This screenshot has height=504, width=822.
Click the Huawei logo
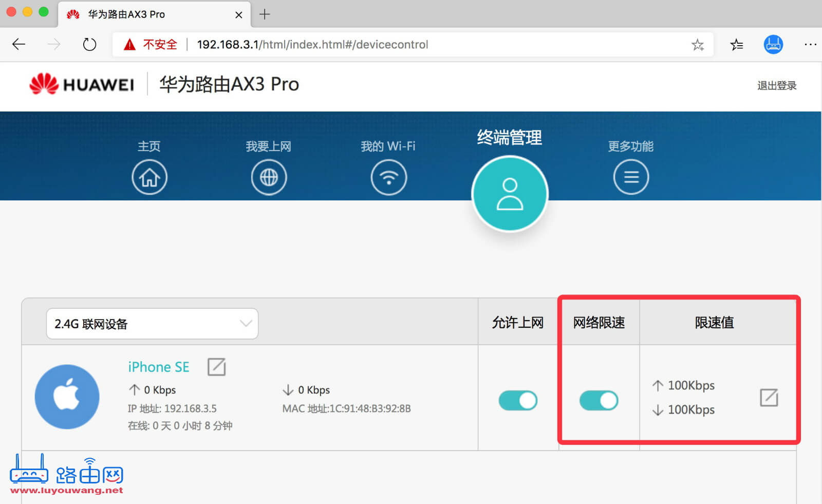[82, 84]
